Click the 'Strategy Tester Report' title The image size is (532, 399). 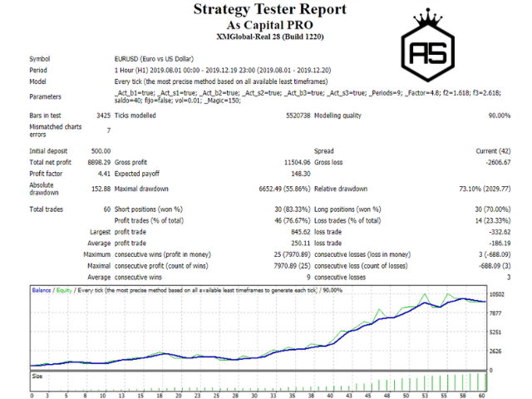click(x=269, y=9)
